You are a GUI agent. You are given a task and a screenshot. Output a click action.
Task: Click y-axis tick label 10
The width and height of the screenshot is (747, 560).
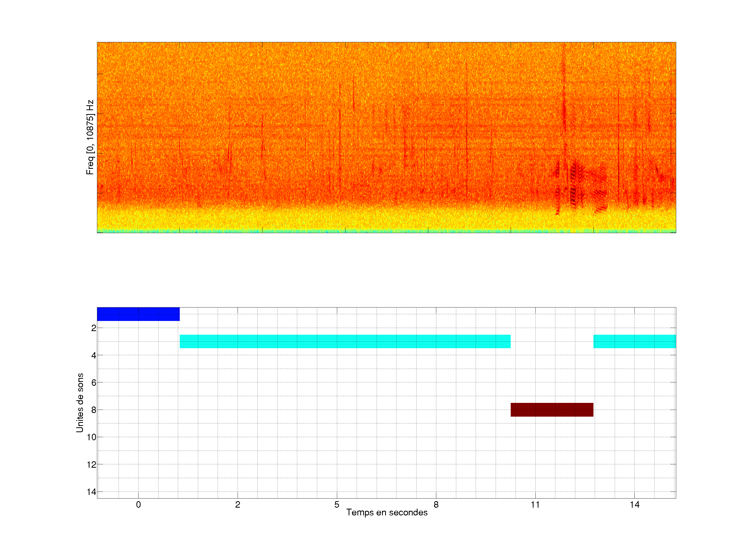coord(92,437)
